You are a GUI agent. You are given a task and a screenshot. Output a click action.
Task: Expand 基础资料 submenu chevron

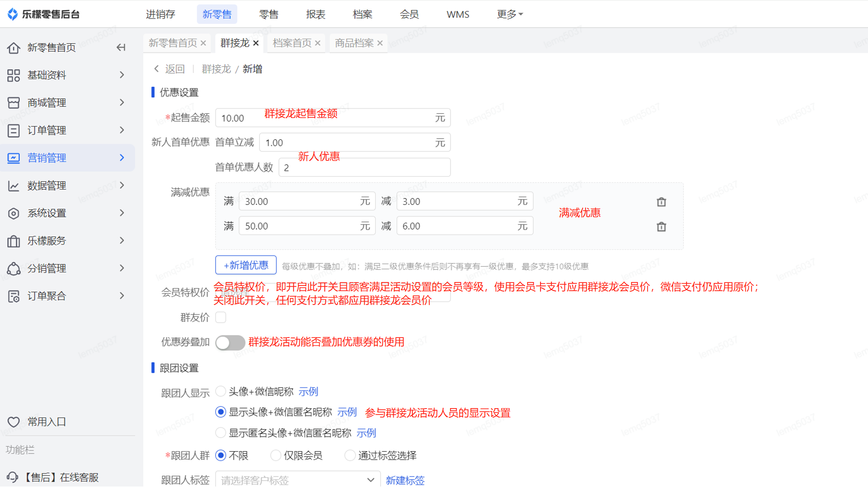pos(122,75)
